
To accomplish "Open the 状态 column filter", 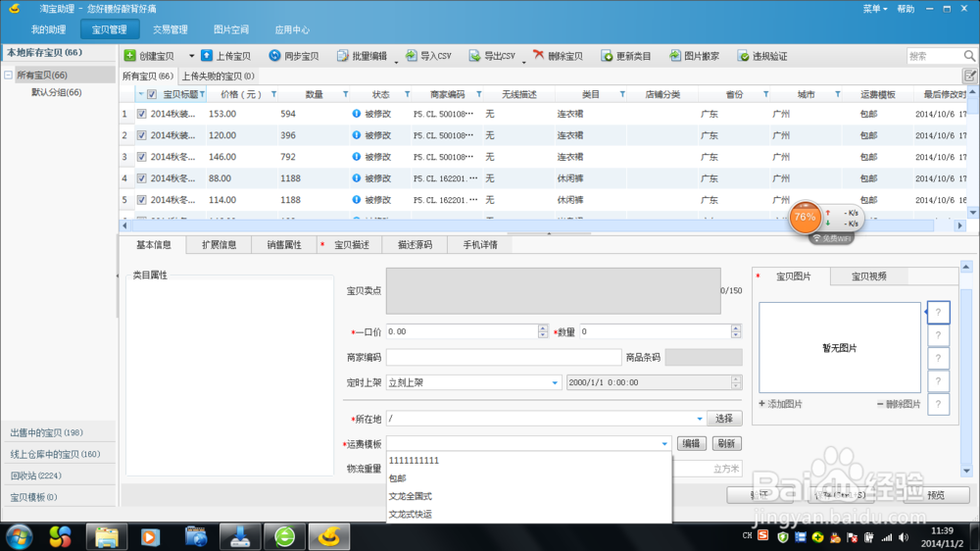I will (407, 94).
